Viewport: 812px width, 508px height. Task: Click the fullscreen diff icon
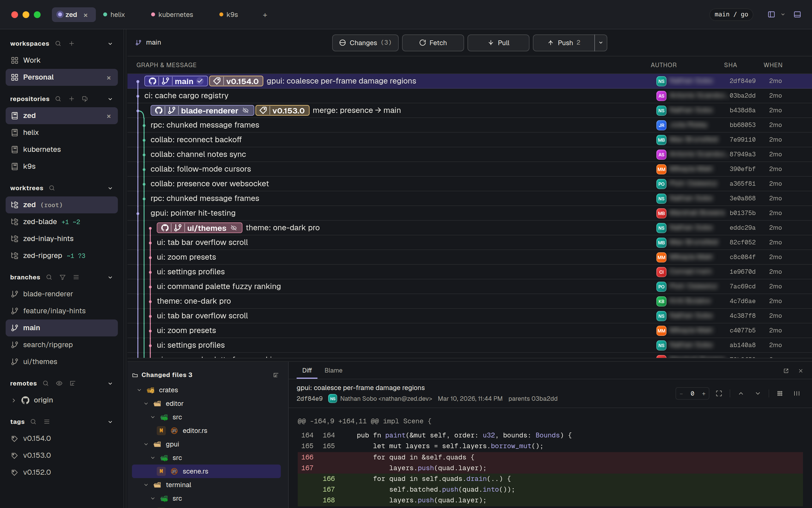coord(719,393)
